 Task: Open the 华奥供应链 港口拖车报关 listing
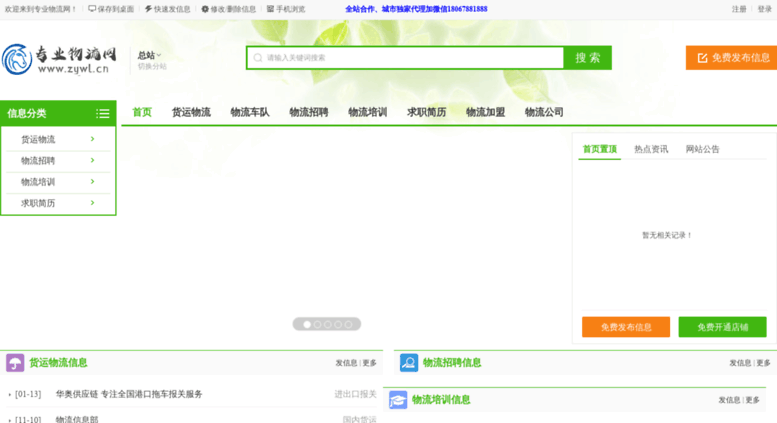tap(129, 394)
